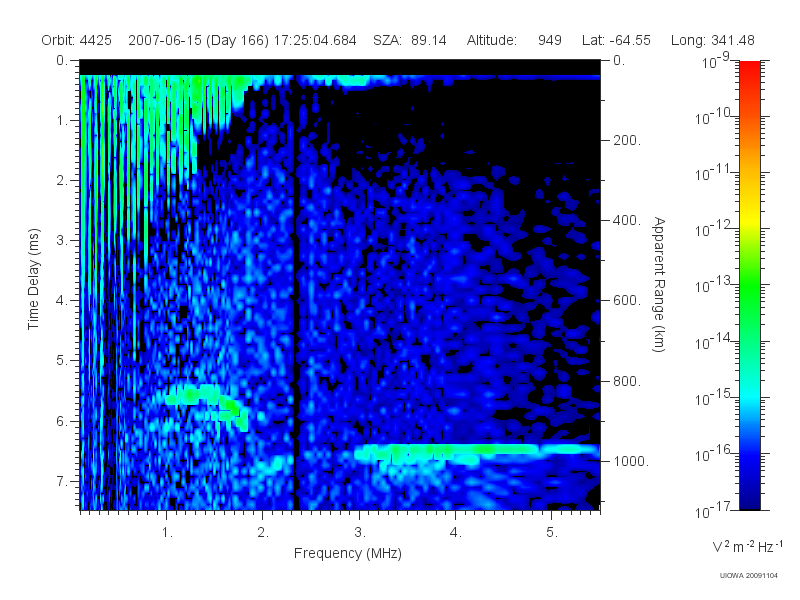
Task: Click the SZA: 89.14 value
Action: (x=410, y=40)
